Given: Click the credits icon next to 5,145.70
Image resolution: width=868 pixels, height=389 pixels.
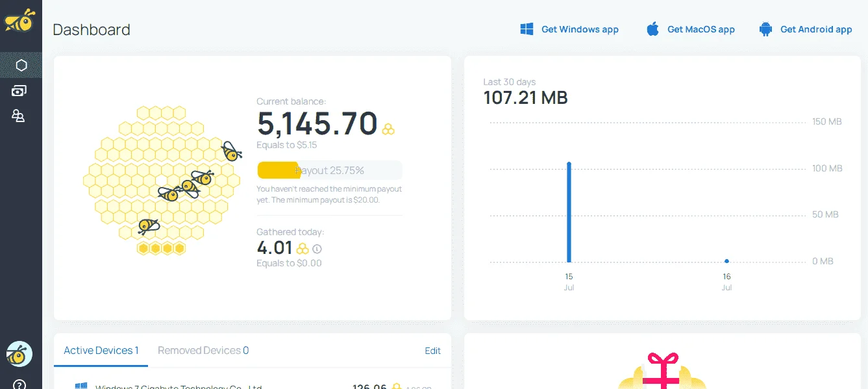Looking at the screenshot, I should [x=388, y=129].
